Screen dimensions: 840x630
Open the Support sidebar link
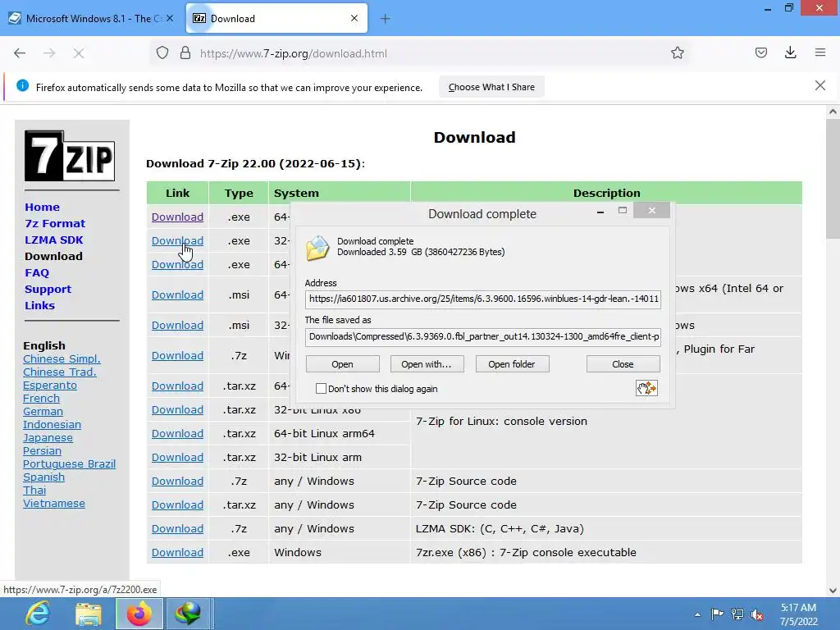48,290
